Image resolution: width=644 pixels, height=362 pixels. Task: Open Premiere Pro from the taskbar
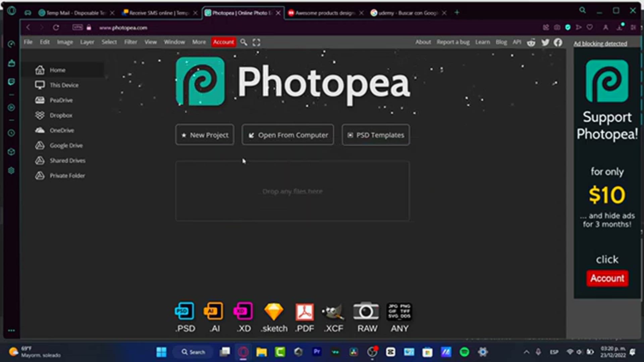click(x=317, y=352)
